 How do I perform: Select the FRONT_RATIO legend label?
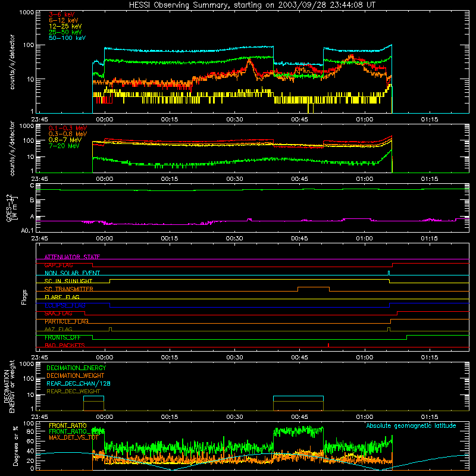tap(68, 425)
